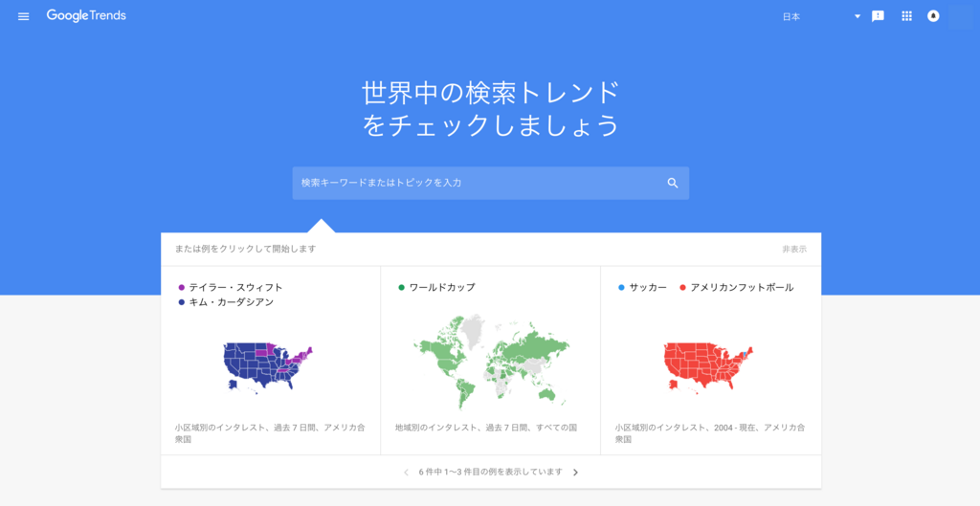Image resolution: width=980 pixels, height=506 pixels.
Task: Click または例をクリックして開始します heading
Action: 246,250
